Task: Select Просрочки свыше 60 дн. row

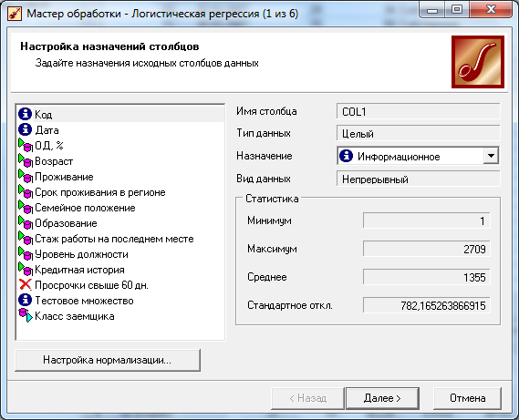Action: coord(120,285)
